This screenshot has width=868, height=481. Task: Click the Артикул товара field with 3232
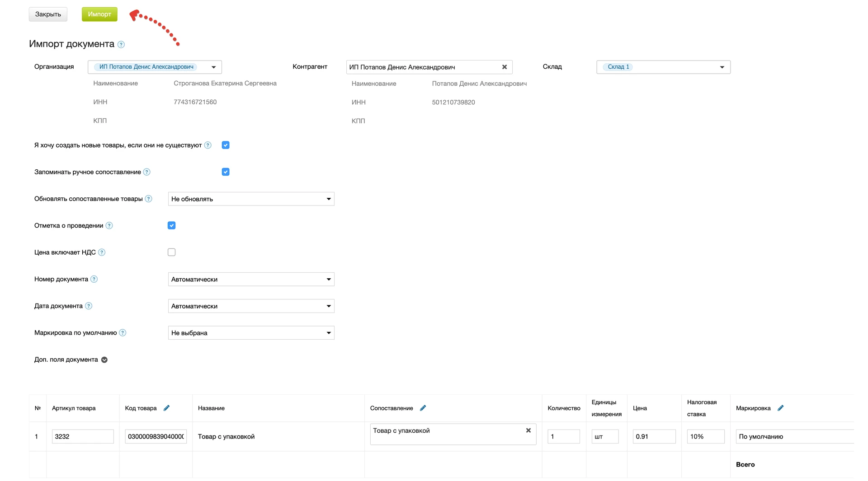83,436
